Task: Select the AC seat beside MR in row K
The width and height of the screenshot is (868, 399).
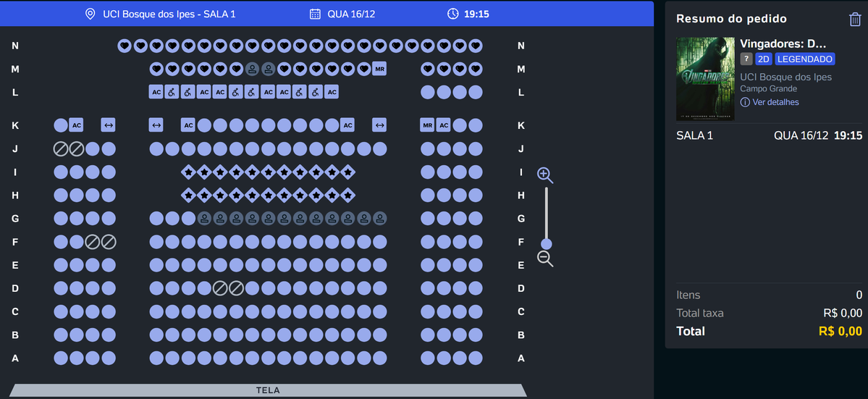Action: click(443, 125)
